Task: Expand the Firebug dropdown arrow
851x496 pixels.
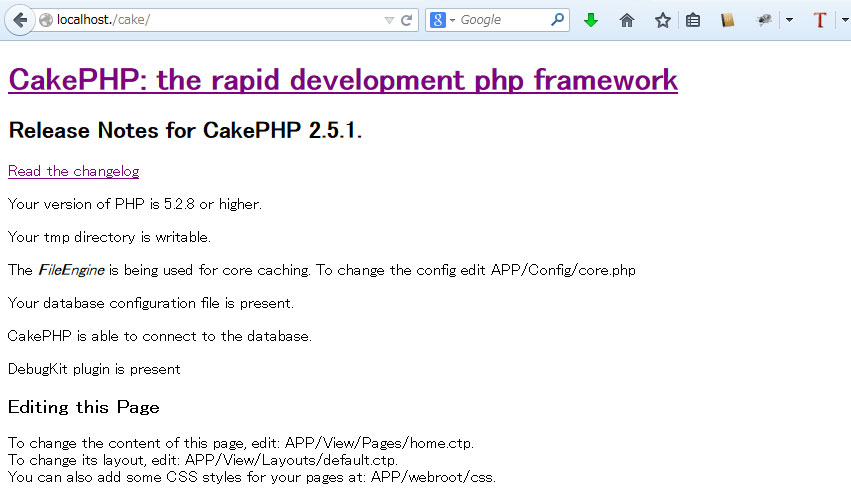Action: tap(789, 20)
